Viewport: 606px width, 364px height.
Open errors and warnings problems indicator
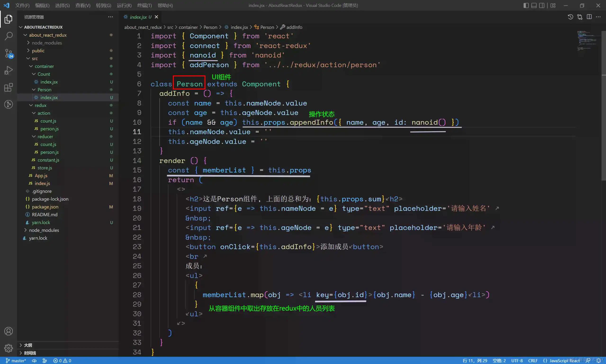[x=62, y=360]
